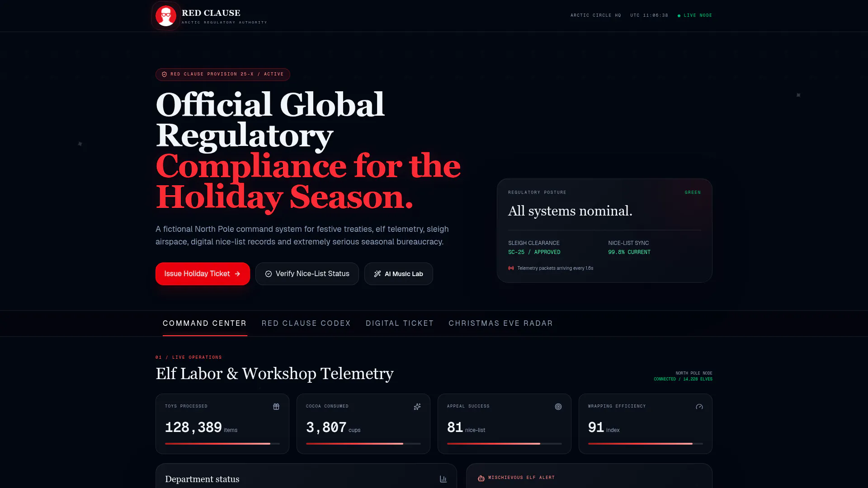Image resolution: width=868 pixels, height=488 pixels.
Task: Click the check-circle icon in Verify Nice-List Status
Action: (269, 274)
